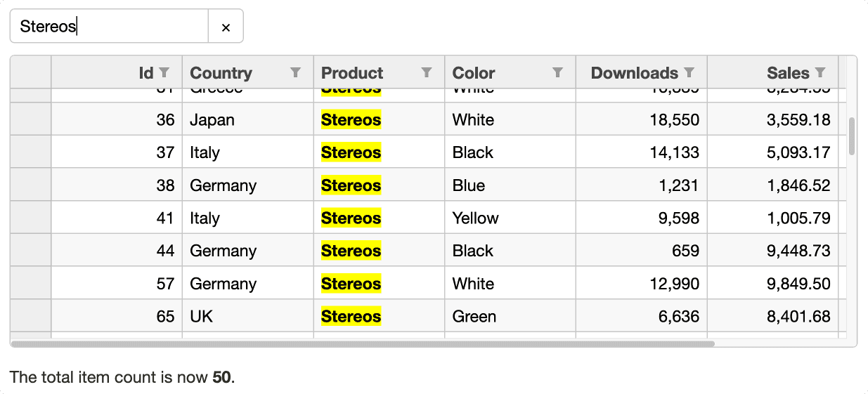Click highlighted Stereos cell in row 38
Viewport: 868px width, 394px height.
(x=351, y=185)
